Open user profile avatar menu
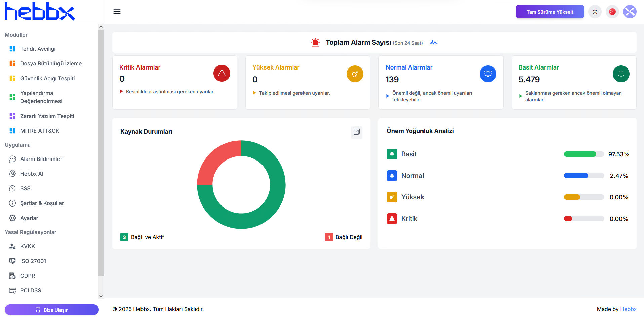The height and width of the screenshot is (320, 644). pyautogui.click(x=630, y=12)
